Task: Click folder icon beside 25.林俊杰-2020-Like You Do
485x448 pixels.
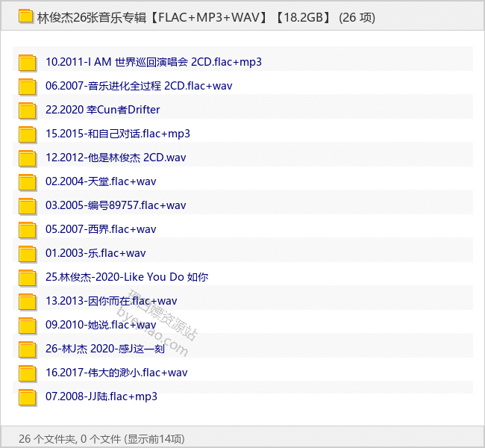Action: (27, 278)
